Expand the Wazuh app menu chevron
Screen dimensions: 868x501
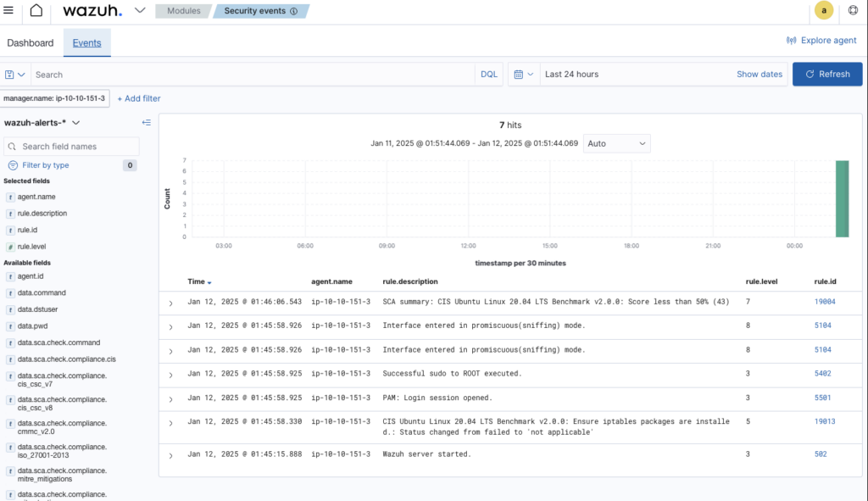tap(140, 10)
